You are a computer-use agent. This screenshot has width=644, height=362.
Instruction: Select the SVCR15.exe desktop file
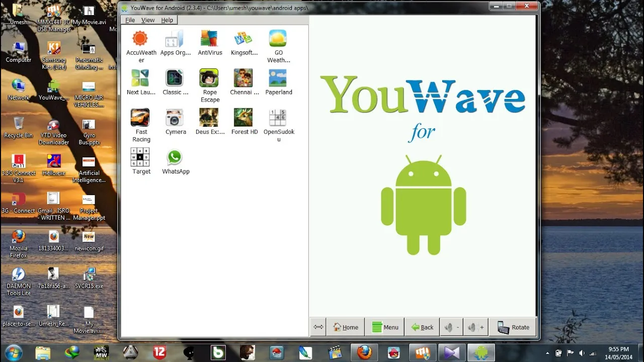click(89, 278)
